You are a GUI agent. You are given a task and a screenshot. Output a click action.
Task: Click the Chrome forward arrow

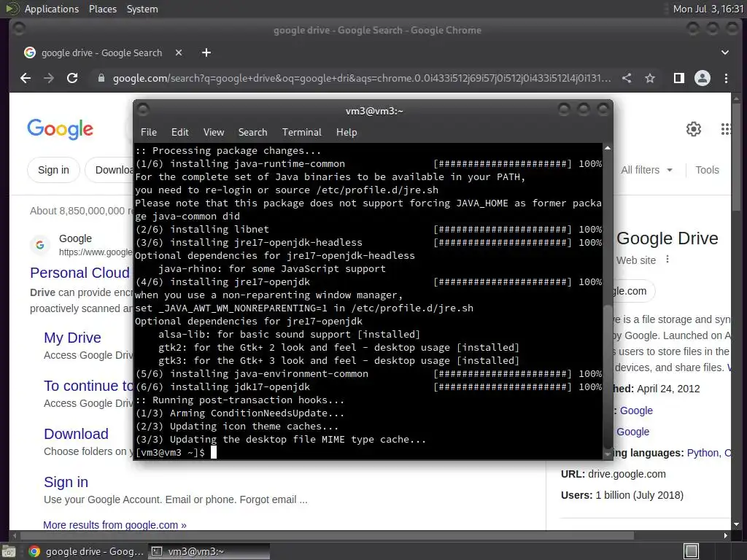point(49,78)
